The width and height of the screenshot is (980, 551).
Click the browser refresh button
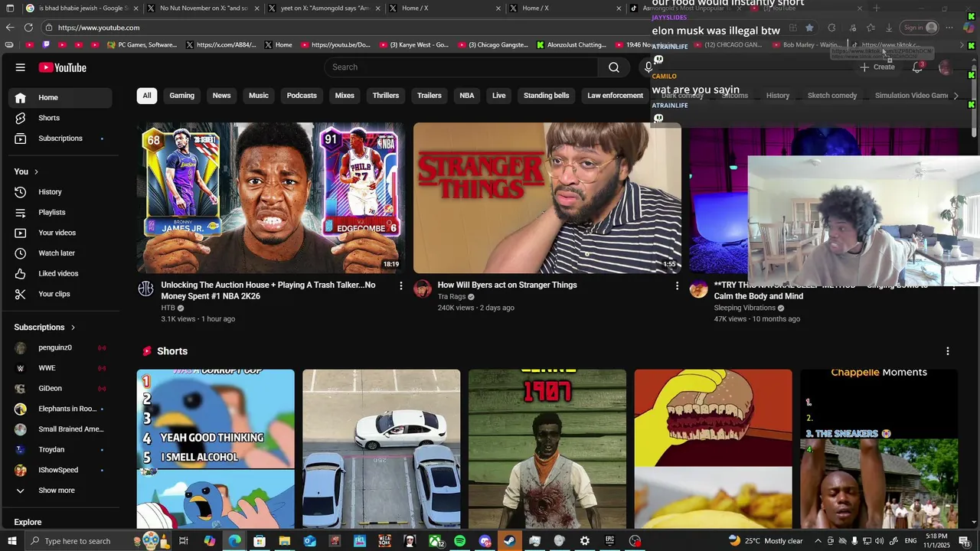pyautogui.click(x=28, y=28)
